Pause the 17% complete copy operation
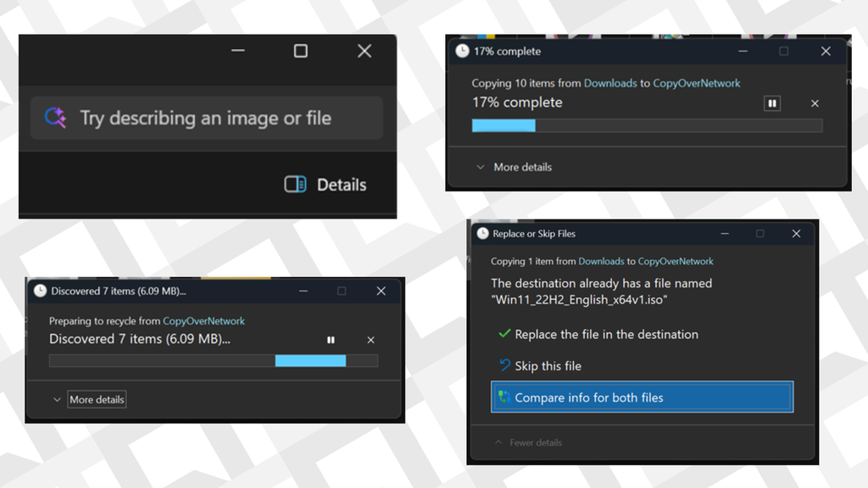Screen dimensions: 868x488 772,103
